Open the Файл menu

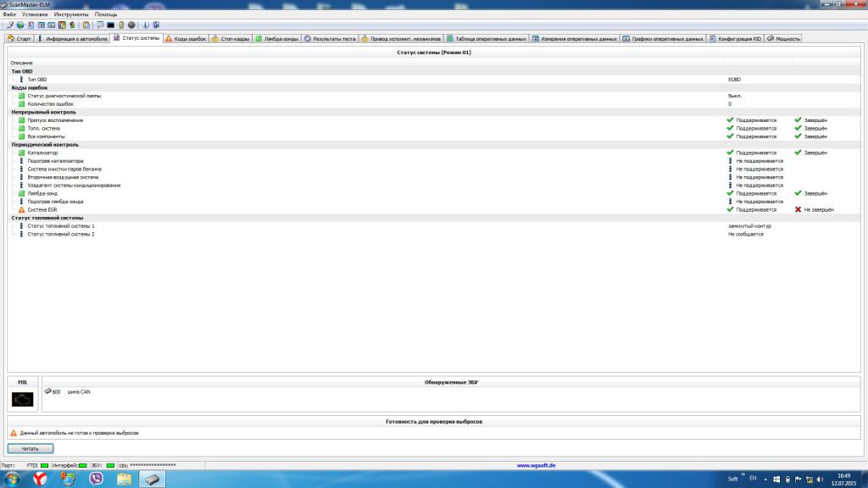(9, 14)
